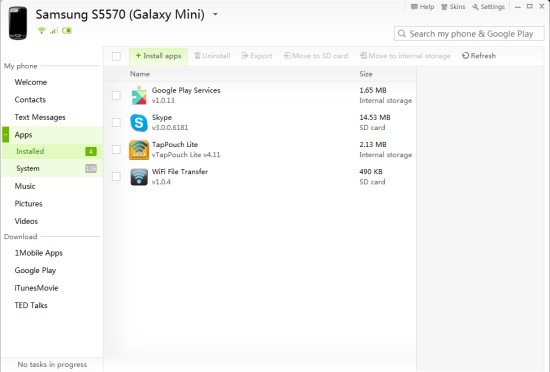Viewport: 550px width, 372px height.
Task: Select the TapPouch Lite name text
Action: pos(175,144)
